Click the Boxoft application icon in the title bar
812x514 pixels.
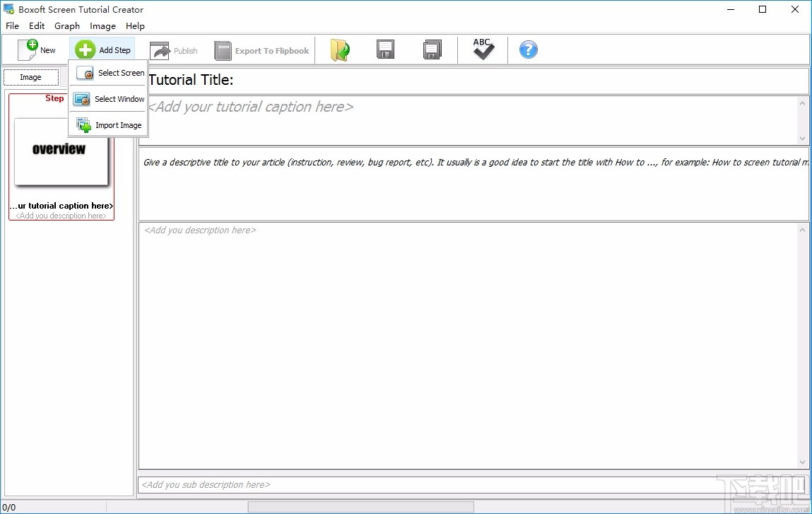(x=8, y=9)
